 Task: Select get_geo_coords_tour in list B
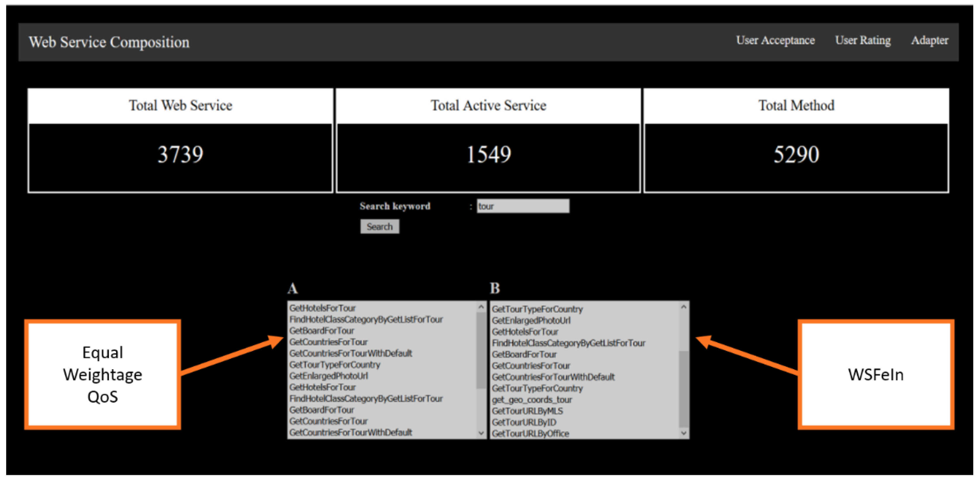tap(532, 400)
